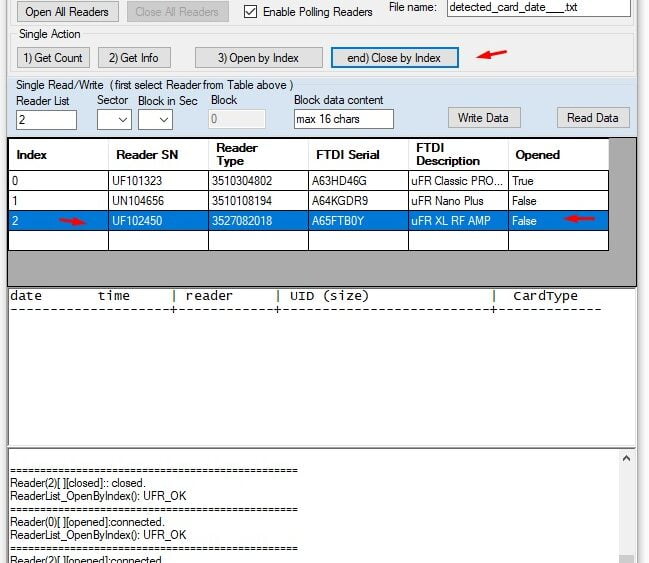Click log line Reader(2) closed
Screen dimensions: 649x563
click(78, 483)
